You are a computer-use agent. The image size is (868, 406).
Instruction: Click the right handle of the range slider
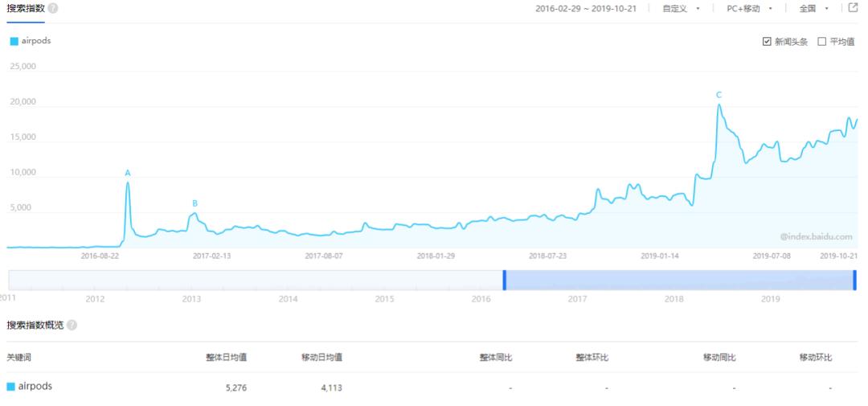854,280
